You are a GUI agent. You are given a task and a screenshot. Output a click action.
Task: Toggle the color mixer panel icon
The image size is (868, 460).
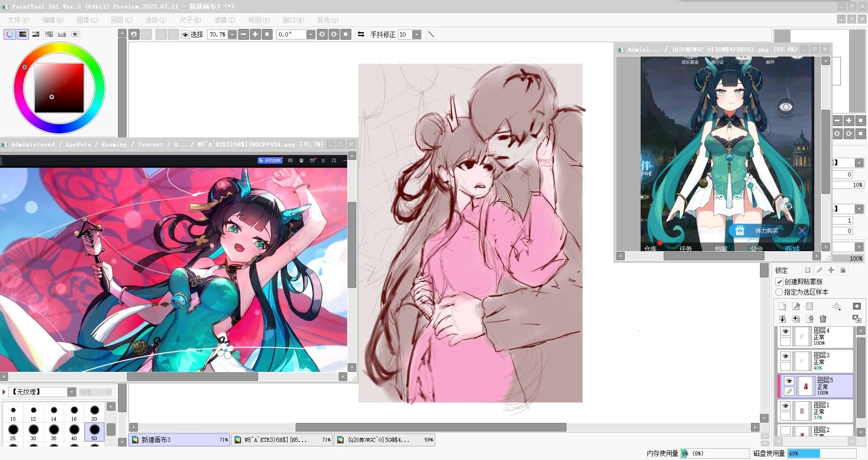click(49, 34)
